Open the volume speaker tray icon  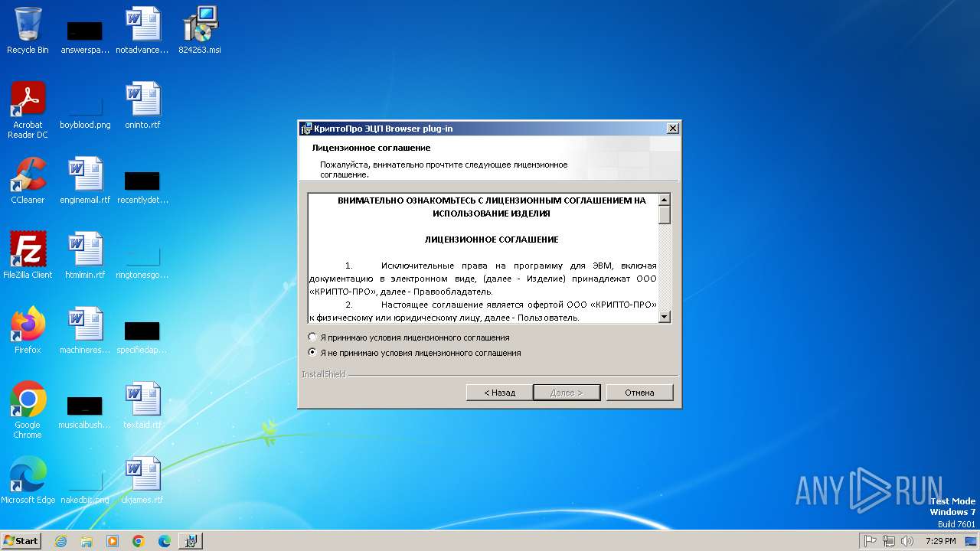907,541
